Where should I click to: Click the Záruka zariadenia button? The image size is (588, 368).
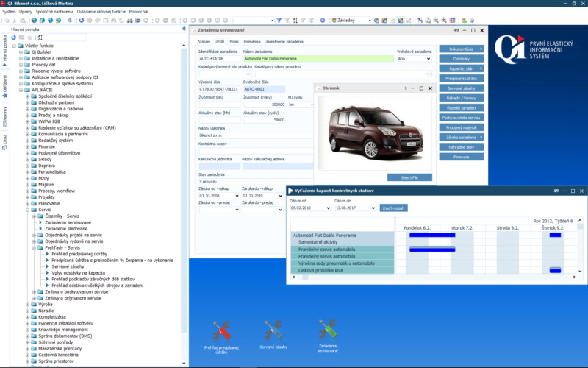click(x=462, y=138)
